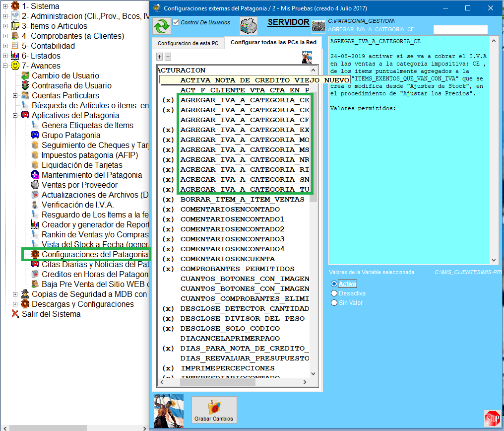Click the minus collapse-all button above the list

(168, 57)
